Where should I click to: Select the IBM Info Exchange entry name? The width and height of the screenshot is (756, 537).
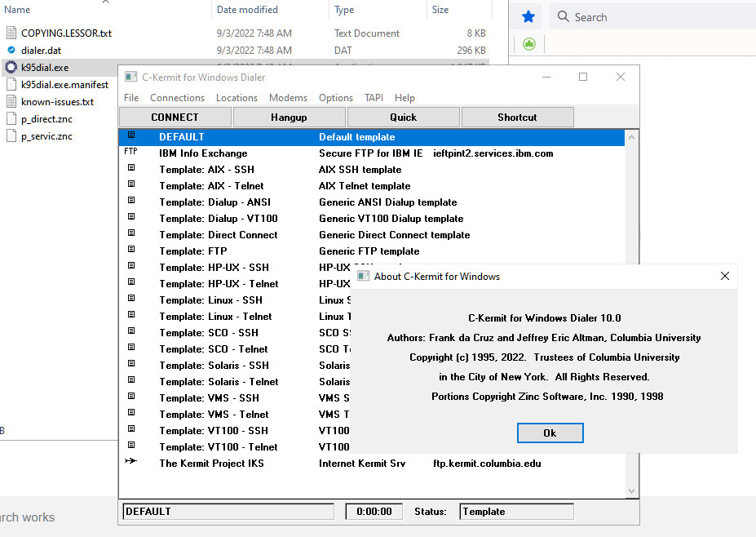click(203, 153)
